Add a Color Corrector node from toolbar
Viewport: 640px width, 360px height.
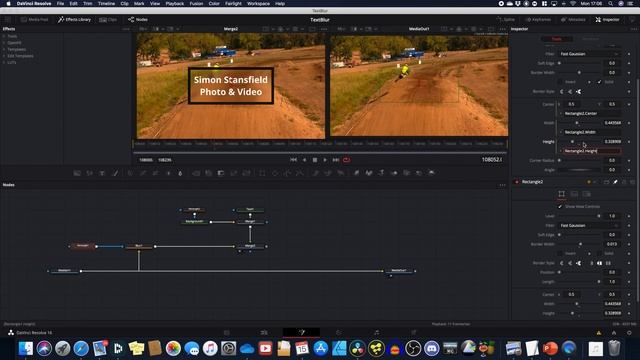pyautogui.click(x=130, y=173)
